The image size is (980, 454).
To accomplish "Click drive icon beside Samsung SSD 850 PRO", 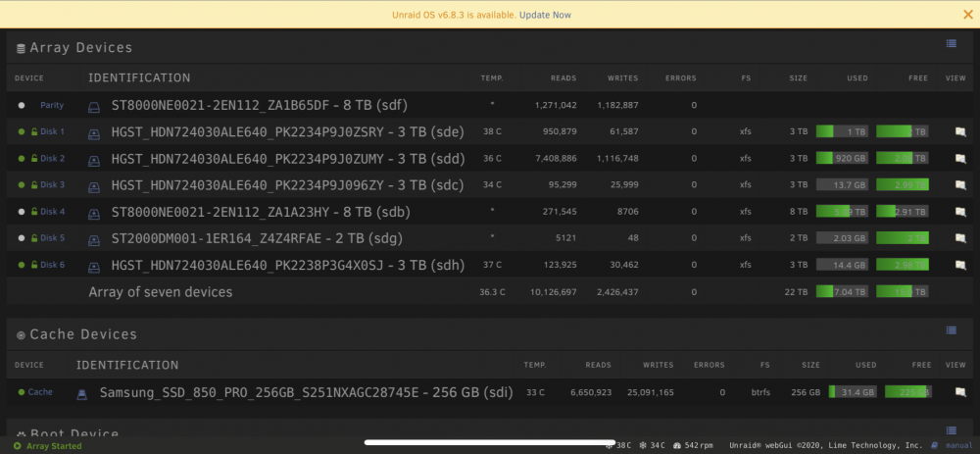I will [x=82, y=394].
